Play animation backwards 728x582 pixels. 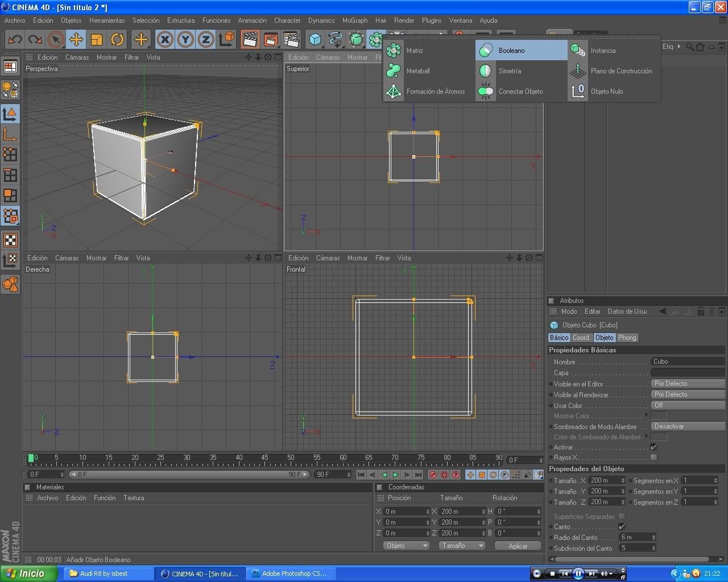[384, 475]
